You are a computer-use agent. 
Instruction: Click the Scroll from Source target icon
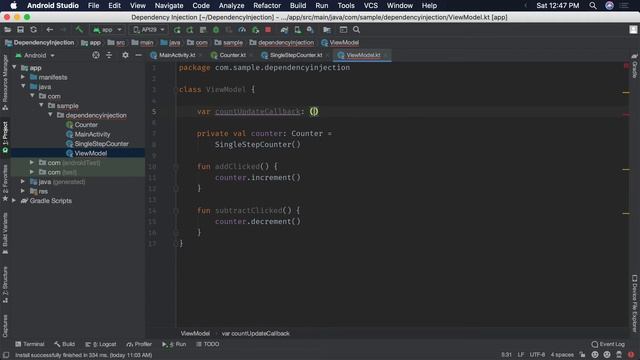[96, 55]
